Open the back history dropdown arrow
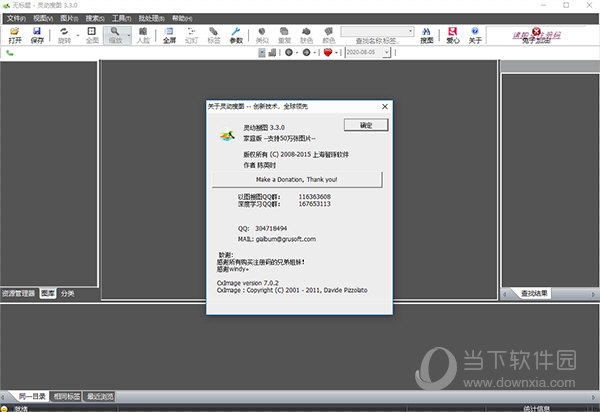Image resolution: width=600 pixels, height=412 pixels. pos(297,53)
